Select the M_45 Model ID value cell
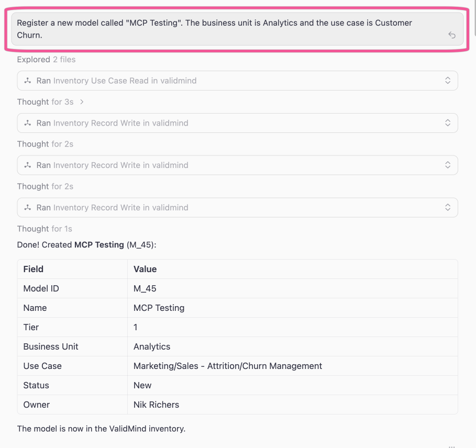 pos(145,288)
